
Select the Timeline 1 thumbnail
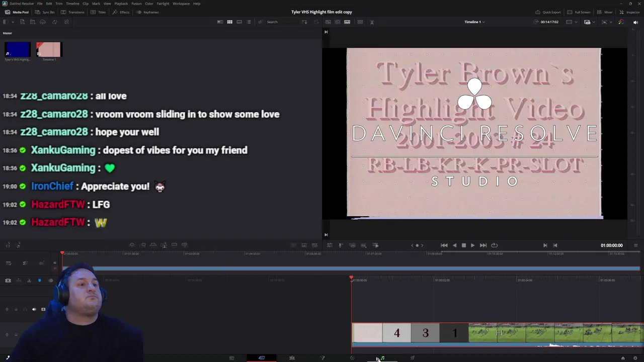pos(48,49)
